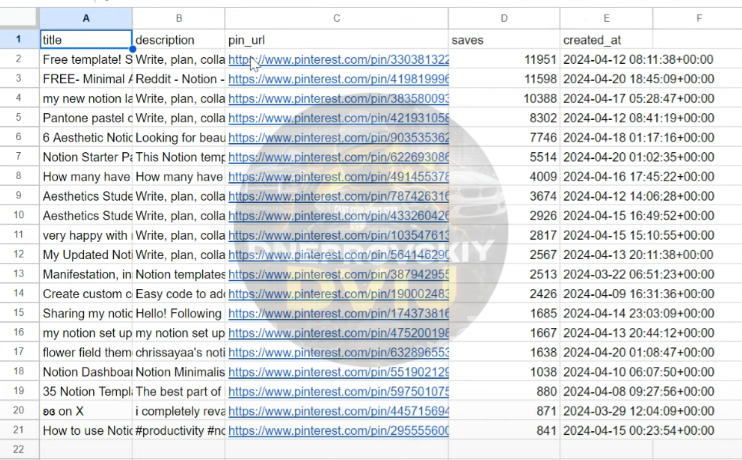The width and height of the screenshot is (742, 460).
Task: Select description cell 'i completely reva'
Action: [x=179, y=411]
